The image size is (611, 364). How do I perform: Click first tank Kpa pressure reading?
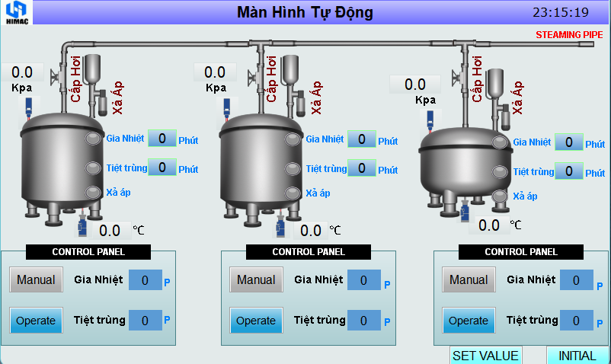tap(22, 72)
